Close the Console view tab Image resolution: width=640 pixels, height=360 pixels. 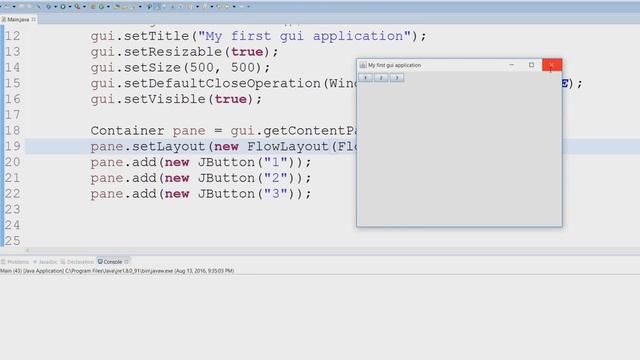click(127, 262)
